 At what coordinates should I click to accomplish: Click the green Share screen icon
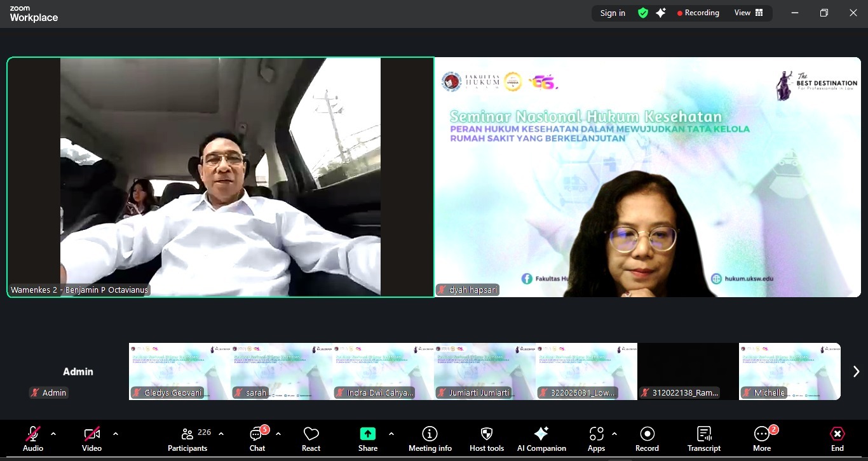point(368,434)
